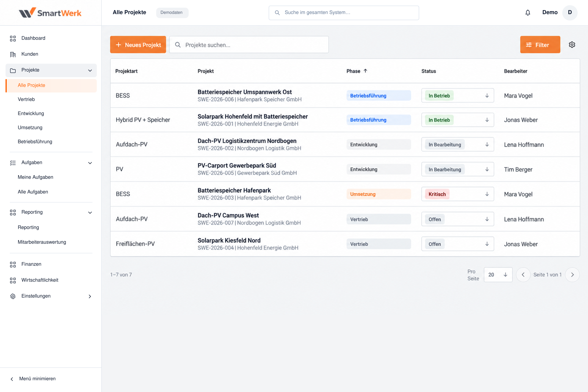Image resolution: width=588 pixels, height=392 pixels.
Task: Click the Wirtschaftlichkeit grid icon
Action: coord(13,280)
